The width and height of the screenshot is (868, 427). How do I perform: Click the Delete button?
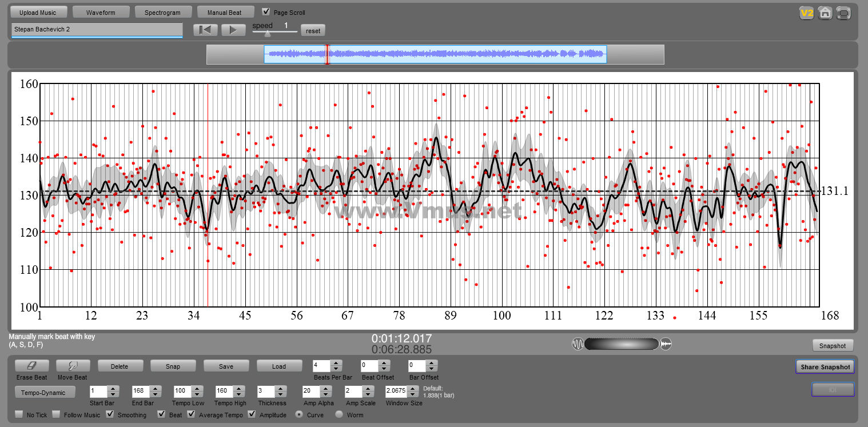point(120,366)
